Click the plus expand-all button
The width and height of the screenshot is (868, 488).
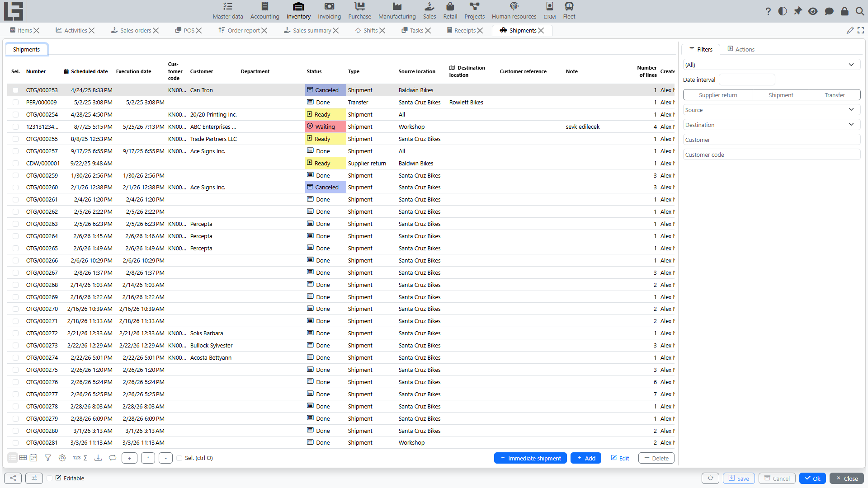[129, 458]
